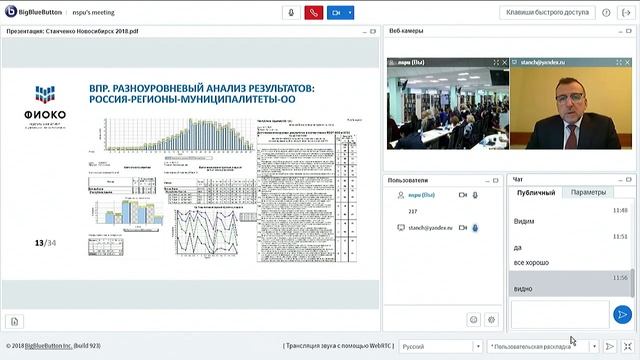
Task: Focus the chat message input field
Action: click(x=560, y=314)
